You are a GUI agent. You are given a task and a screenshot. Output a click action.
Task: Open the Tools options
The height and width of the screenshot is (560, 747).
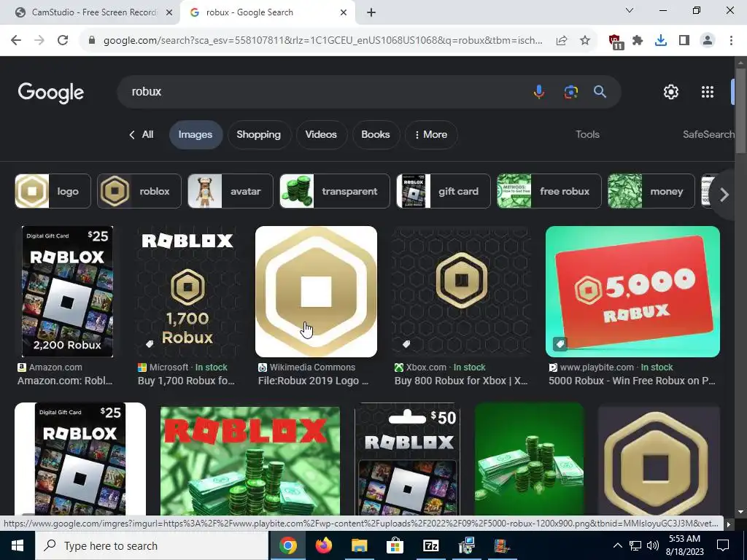(x=587, y=134)
